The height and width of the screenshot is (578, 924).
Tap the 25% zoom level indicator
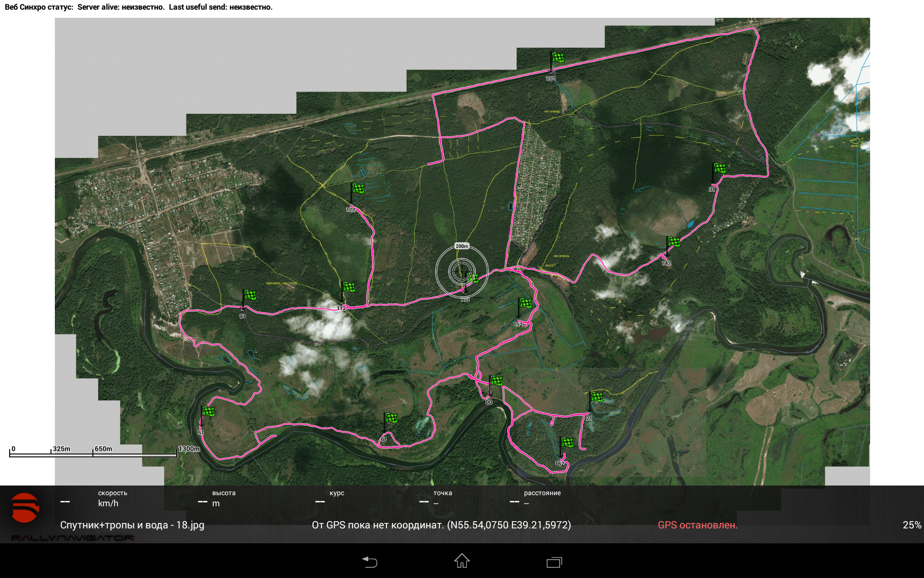(911, 525)
